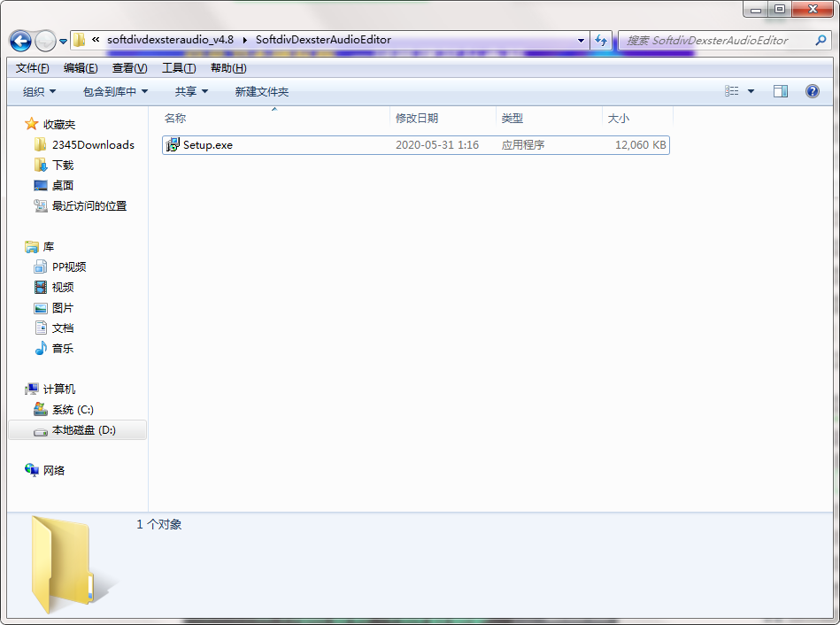Click the search magnifier icon
Viewport: 840px width, 625px height.
(x=821, y=40)
